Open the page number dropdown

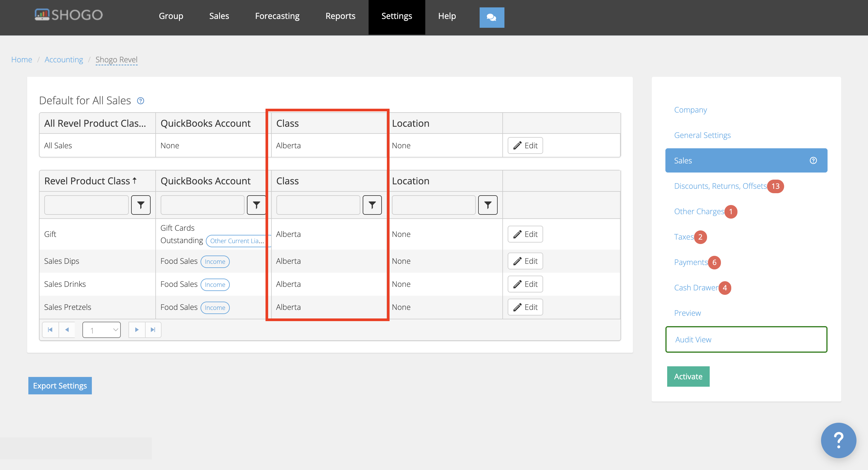click(x=101, y=330)
